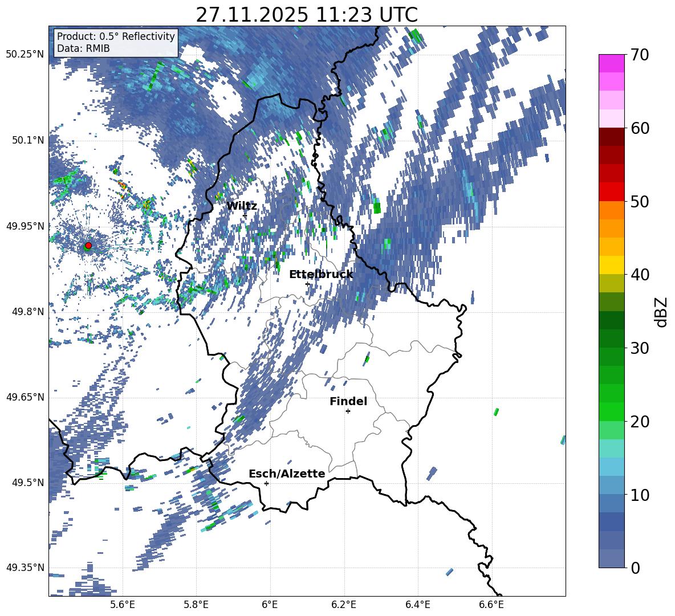675x616 pixels.
Task: Click the 6.6°E longitude label
Action: coord(491,605)
